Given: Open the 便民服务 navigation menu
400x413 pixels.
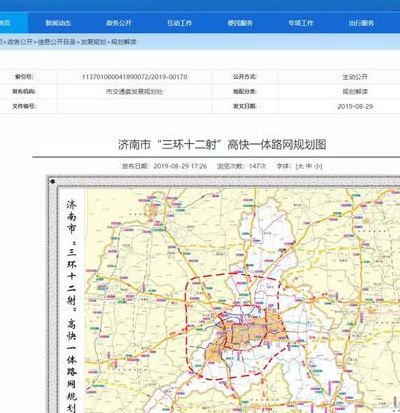Looking at the screenshot, I should (240, 23).
